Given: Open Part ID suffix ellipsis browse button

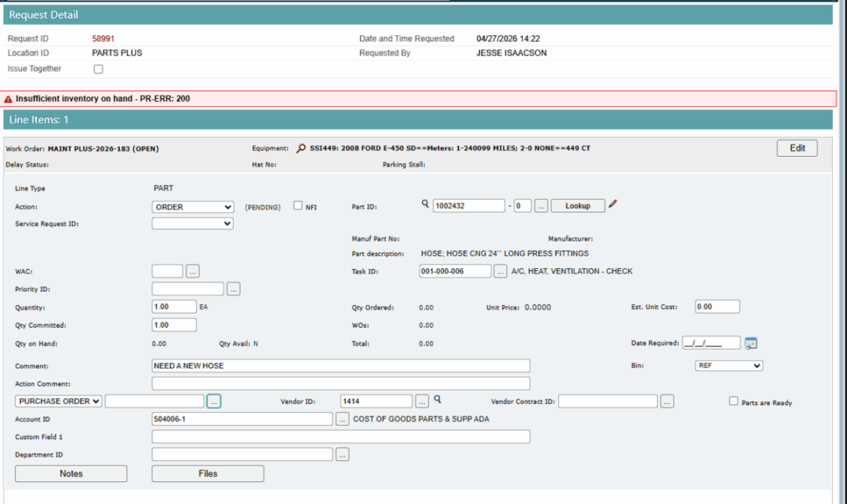Looking at the screenshot, I should click(x=541, y=206).
